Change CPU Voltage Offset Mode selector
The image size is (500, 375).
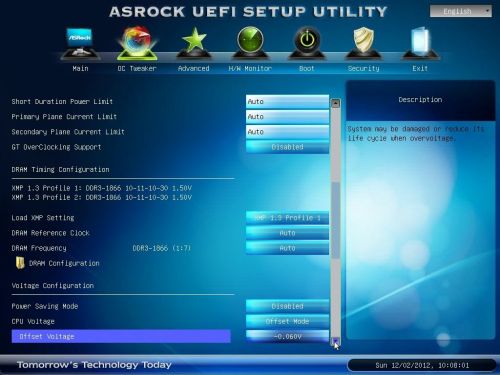click(287, 322)
